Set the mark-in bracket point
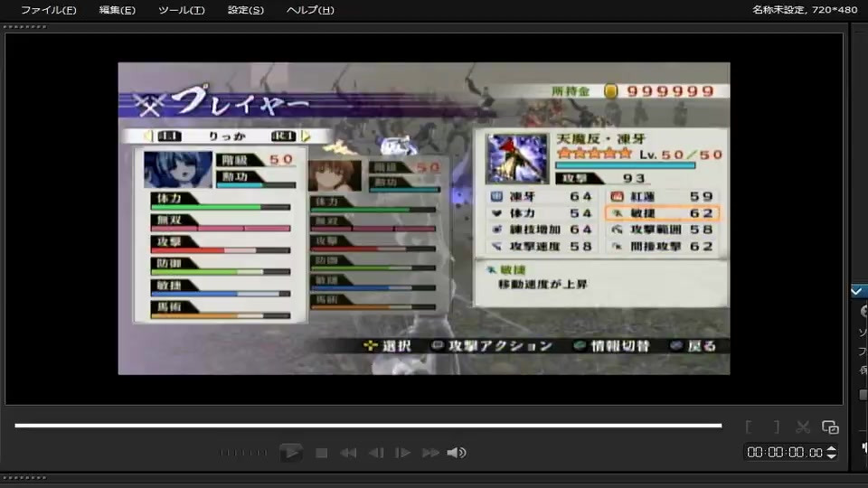The width and height of the screenshot is (868, 488). [749, 427]
